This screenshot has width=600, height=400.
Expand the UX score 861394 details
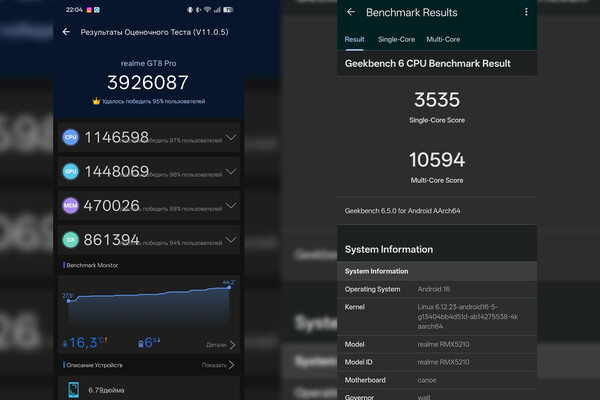tap(231, 240)
